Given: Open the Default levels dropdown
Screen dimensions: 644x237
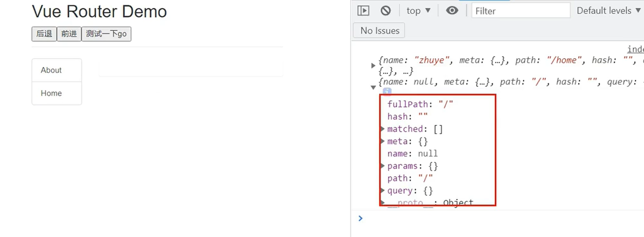Looking at the screenshot, I should (610, 11).
